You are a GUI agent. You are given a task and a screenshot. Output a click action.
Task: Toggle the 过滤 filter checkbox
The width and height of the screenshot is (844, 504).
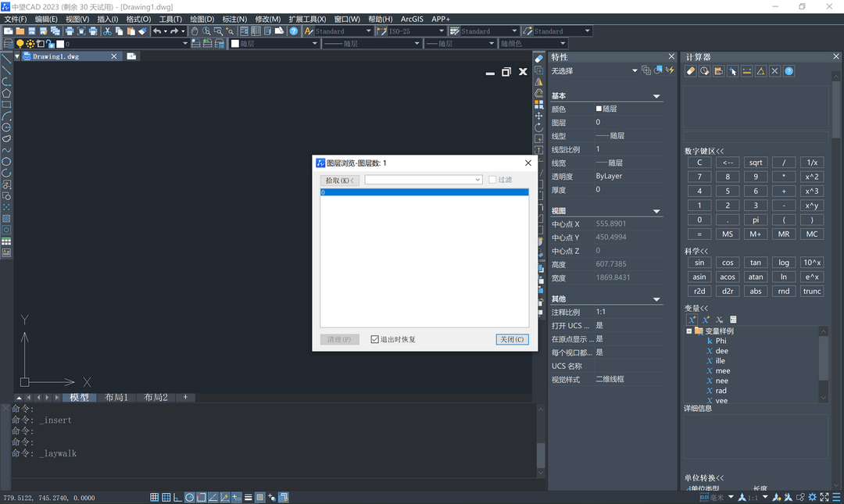tap(492, 180)
